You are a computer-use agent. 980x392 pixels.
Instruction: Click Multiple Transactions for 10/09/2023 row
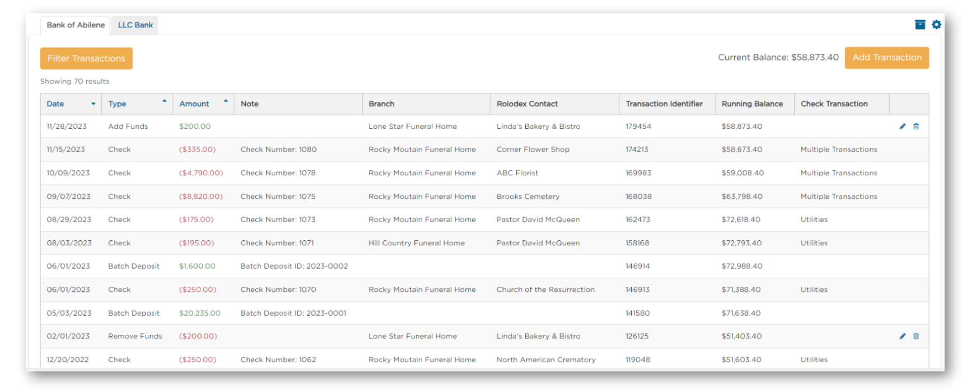(x=839, y=173)
